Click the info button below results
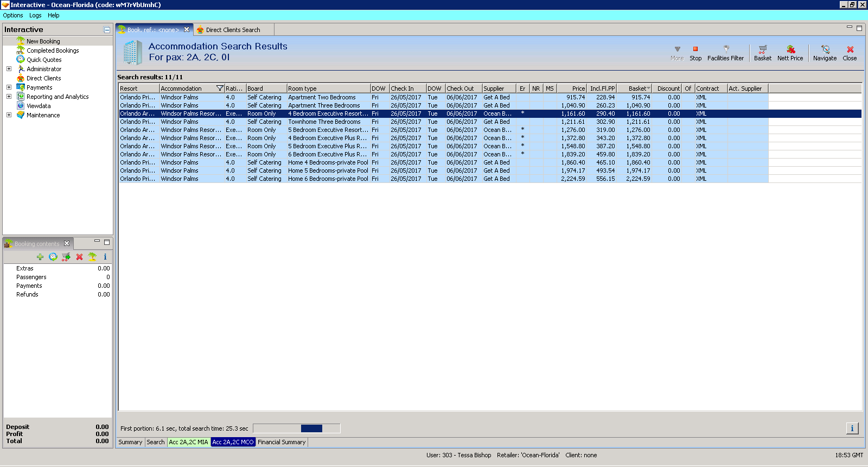 pos(852,428)
